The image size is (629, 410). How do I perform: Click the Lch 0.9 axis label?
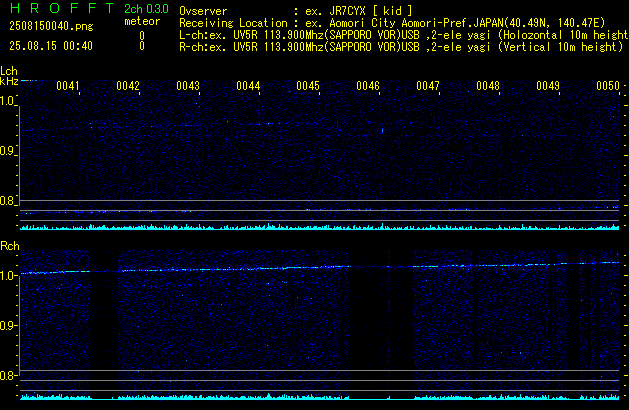point(7,151)
